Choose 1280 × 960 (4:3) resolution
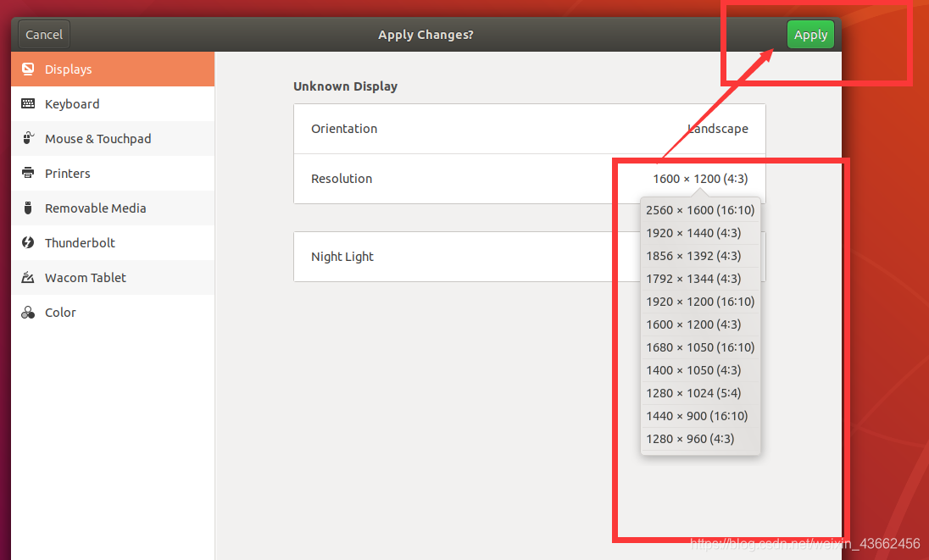The width and height of the screenshot is (929, 560). tap(700, 439)
